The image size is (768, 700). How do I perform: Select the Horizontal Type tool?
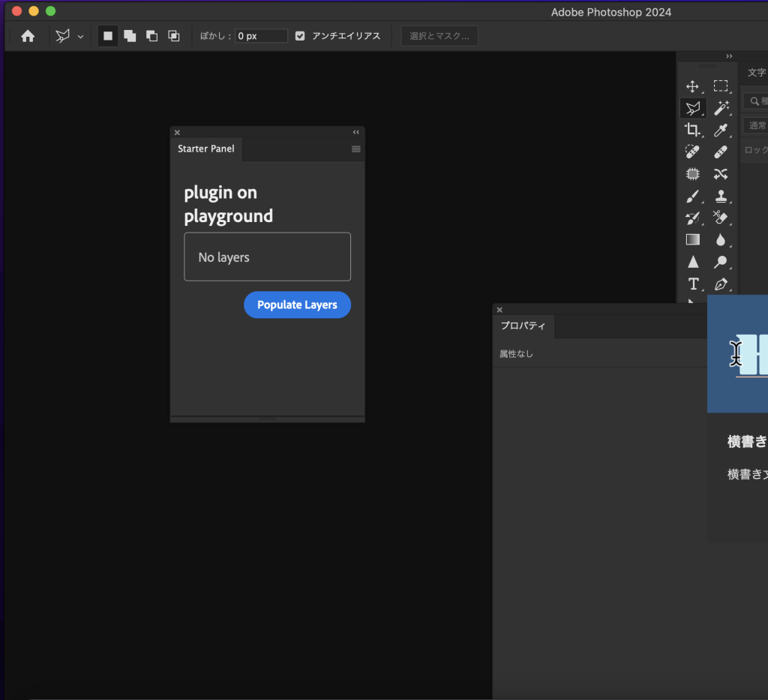pyautogui.click(x=693, y=284)
